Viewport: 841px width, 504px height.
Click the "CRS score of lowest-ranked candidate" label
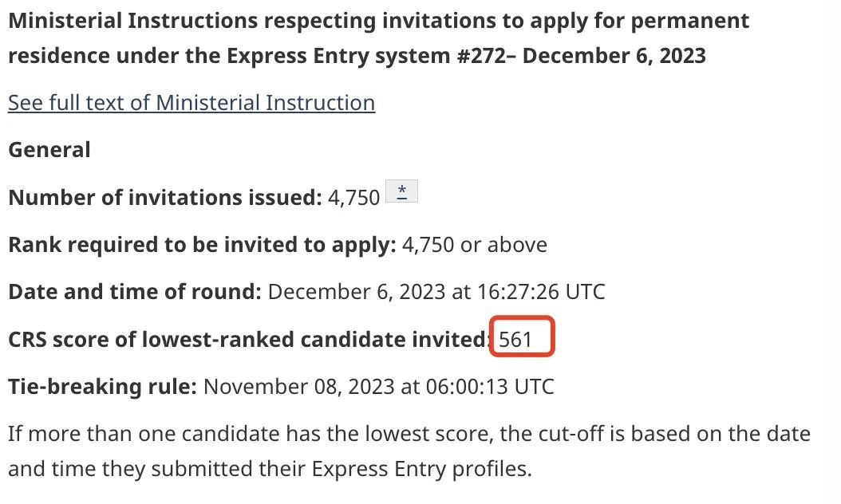pos(249,340)
